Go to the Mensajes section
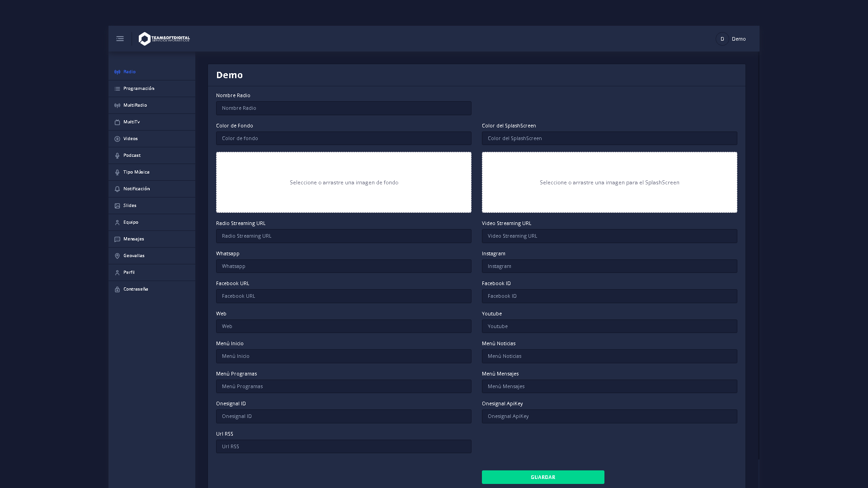Viewport: 868px width, 488px height. pyautogui.click(x=133, y=239)
